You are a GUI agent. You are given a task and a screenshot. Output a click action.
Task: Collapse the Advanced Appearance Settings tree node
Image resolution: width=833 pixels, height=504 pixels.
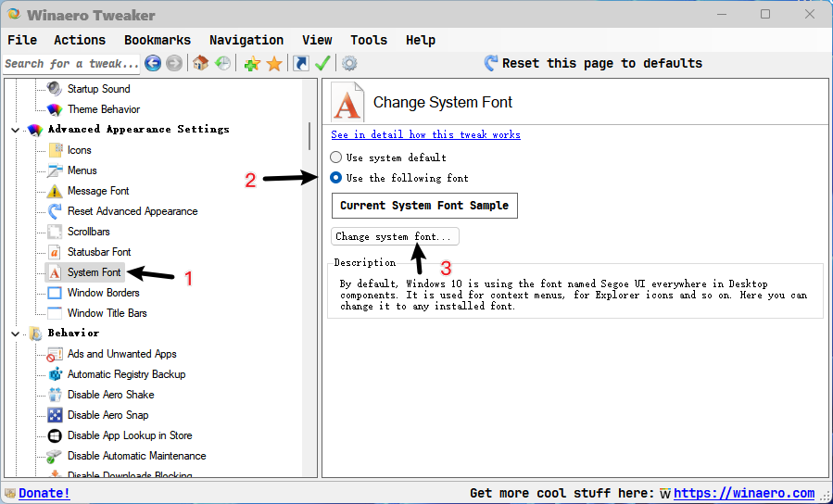pos(15,130)
